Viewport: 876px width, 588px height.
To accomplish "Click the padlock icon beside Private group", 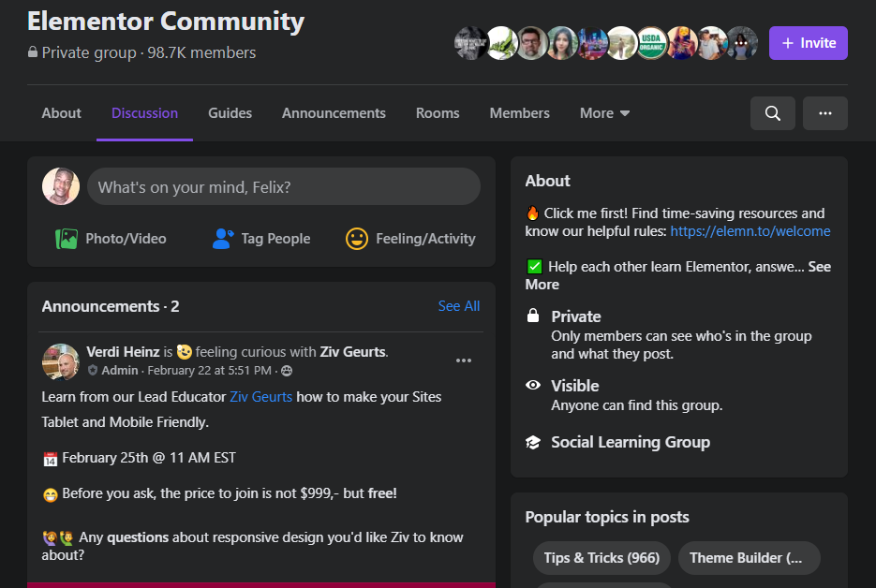I will click(33, 51).
